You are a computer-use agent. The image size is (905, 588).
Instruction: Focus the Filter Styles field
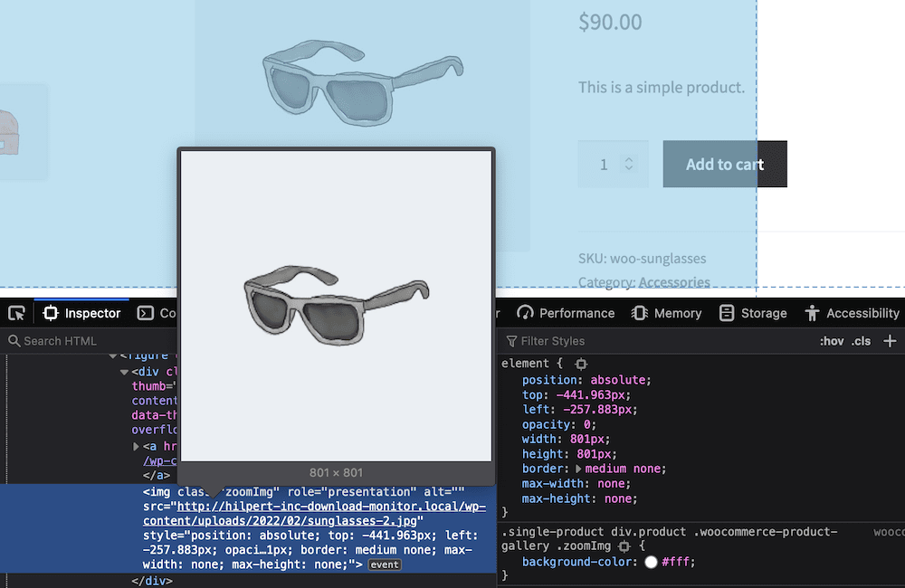(655, 341)
